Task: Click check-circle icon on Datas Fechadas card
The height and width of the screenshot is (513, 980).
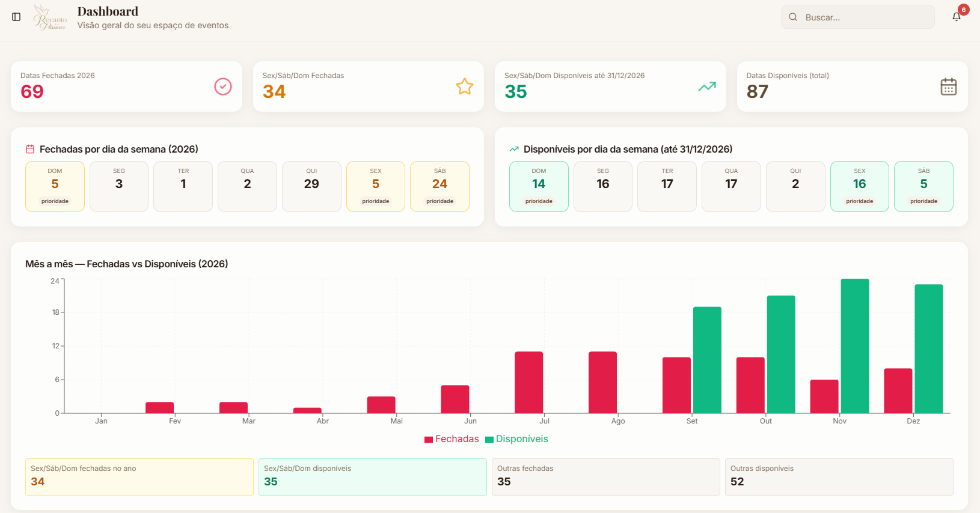Action: point(223,87)
